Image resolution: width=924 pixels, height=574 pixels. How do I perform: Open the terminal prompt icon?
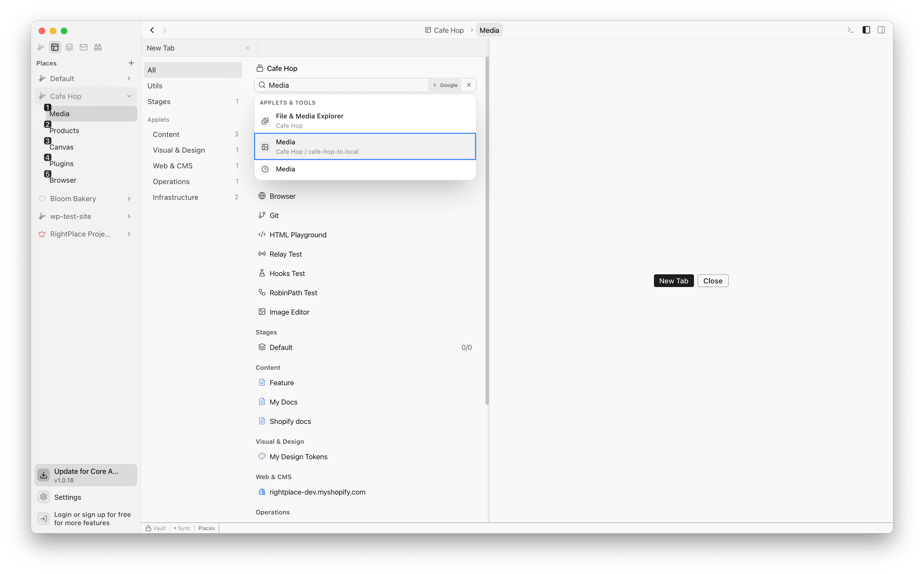point(850,30)
